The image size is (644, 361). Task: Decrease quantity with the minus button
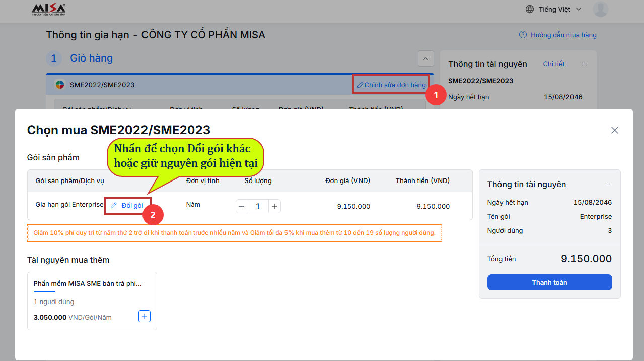[242, 206]
